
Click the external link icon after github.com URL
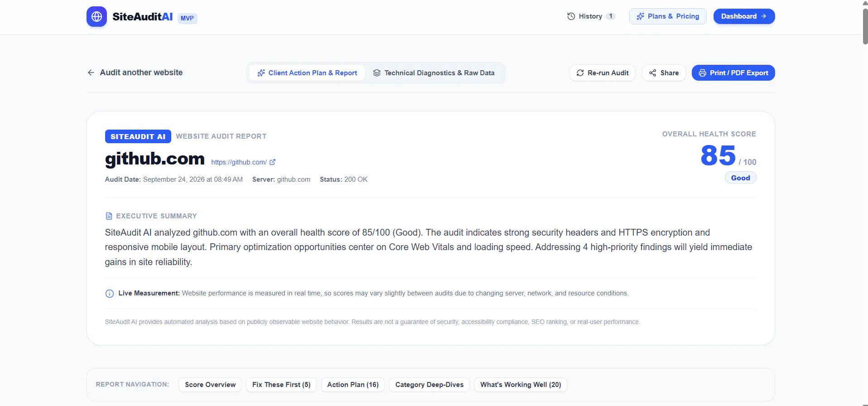click(272, 162)
